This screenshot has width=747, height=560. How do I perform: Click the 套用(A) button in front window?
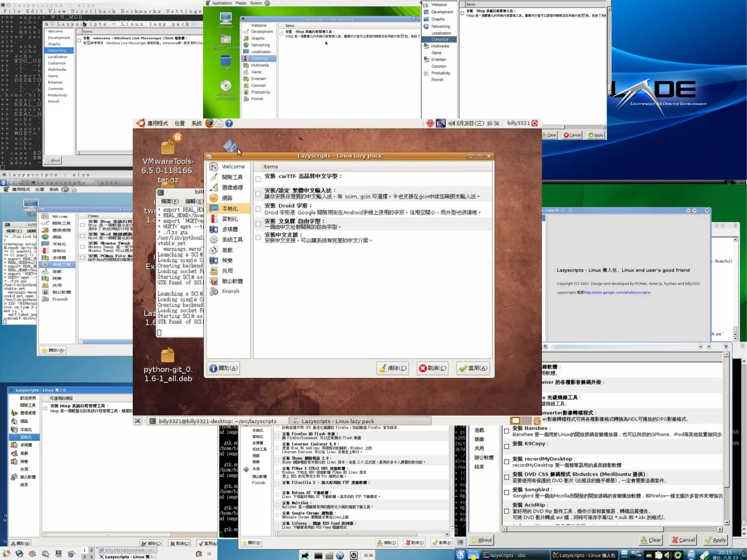pyautogui.click(x=473, y=368)
